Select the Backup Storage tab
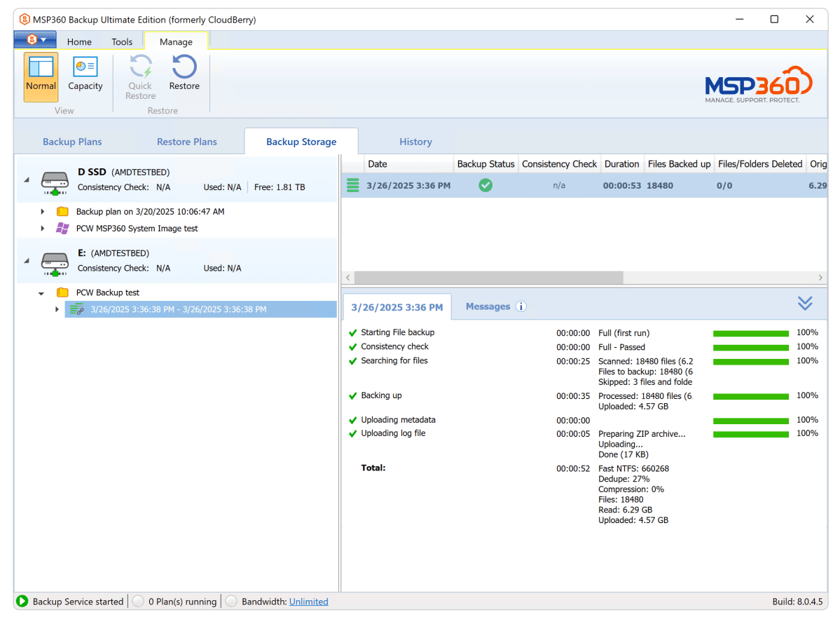Image resolution: width=840 pixels, height=617 pixels. (301, 142)
